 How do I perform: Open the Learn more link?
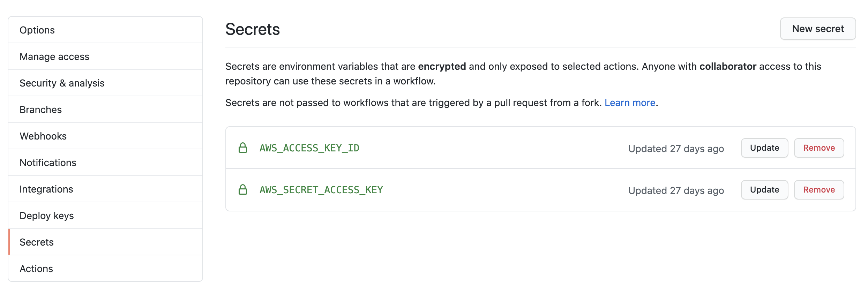tap(630, 103)
